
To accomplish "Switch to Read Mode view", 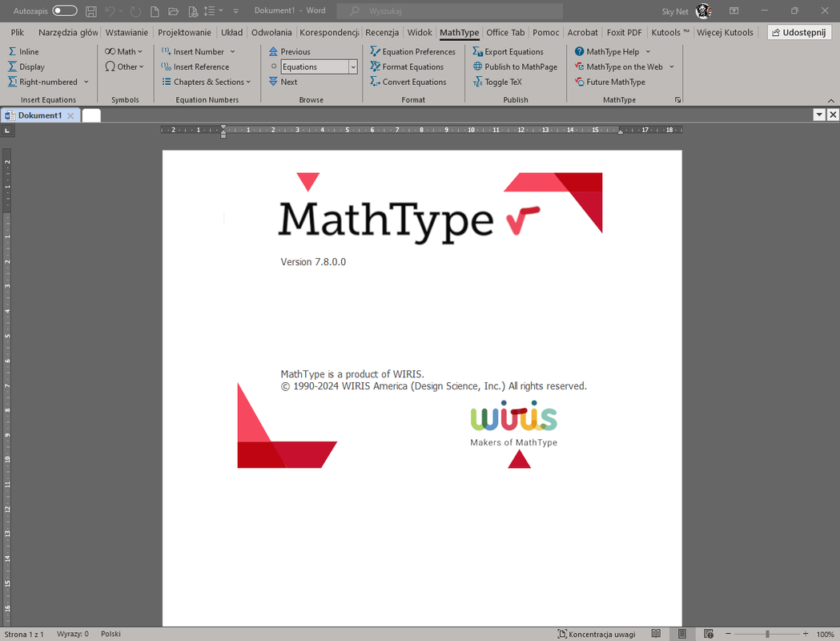I will pos(656,634).
